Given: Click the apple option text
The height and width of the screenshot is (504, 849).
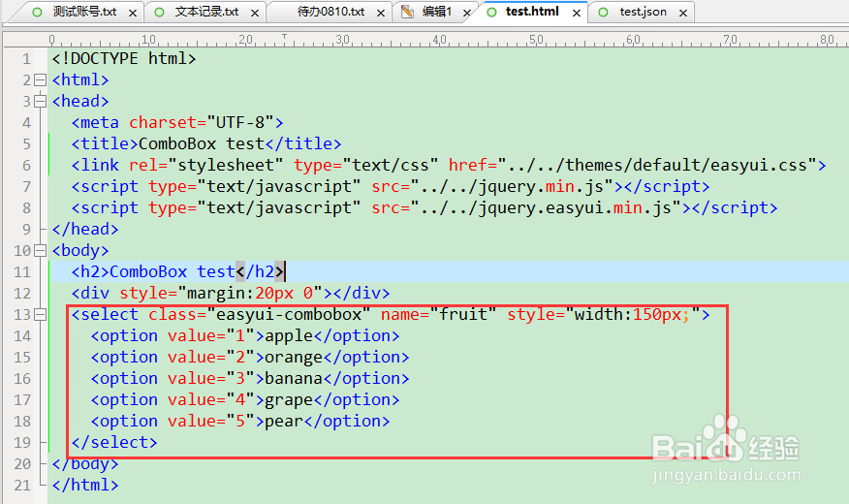Looking at the screenshot, I should pyautogui.click(x=289, y=336).
